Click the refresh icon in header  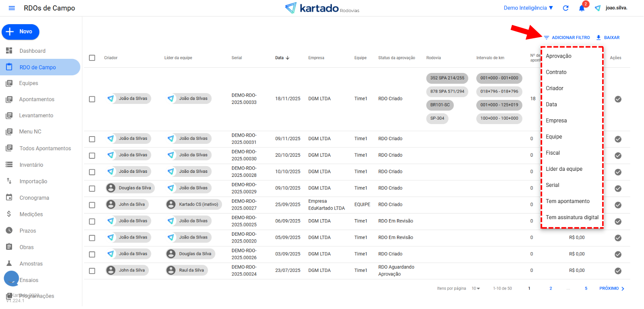(x=566, y=8)
